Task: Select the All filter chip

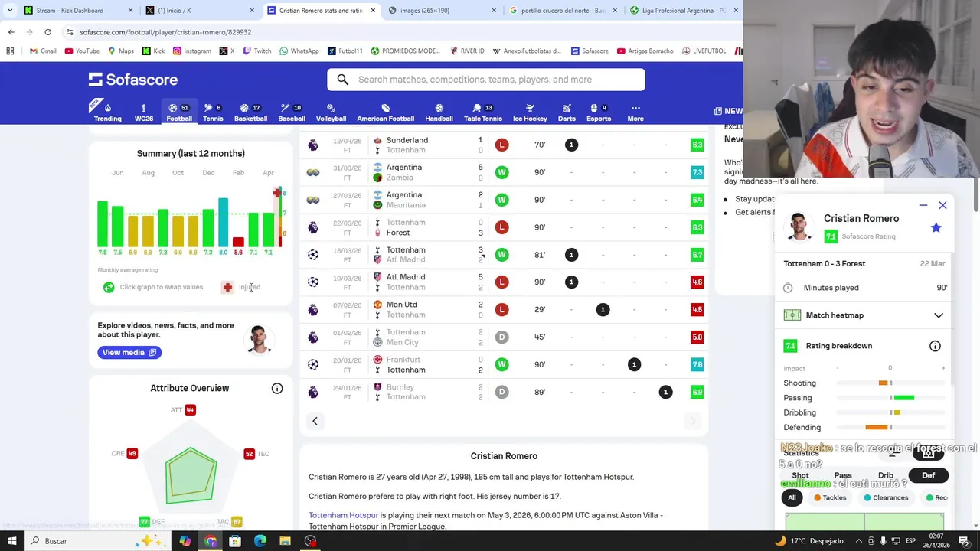Action: pyautogui.click(x=792, y=497)
